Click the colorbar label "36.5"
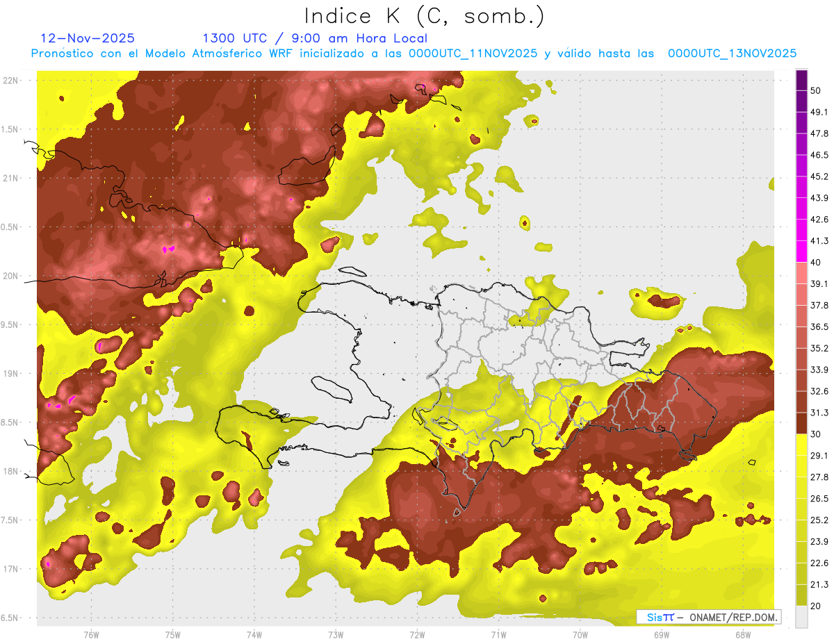The width and height of the screenshot is (834, 644). 819,327
